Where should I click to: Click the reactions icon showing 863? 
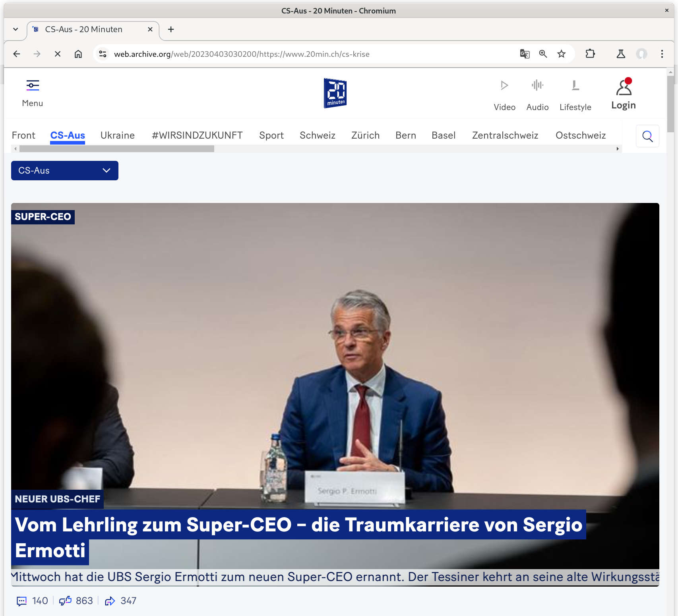[x=65, y=601]
